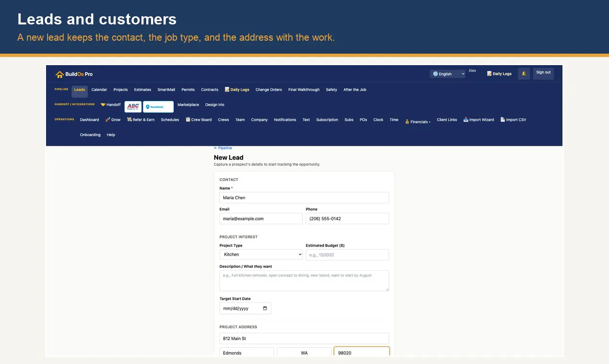Go to the Dashboard
609x364 pixels.
tap(89, 120)
